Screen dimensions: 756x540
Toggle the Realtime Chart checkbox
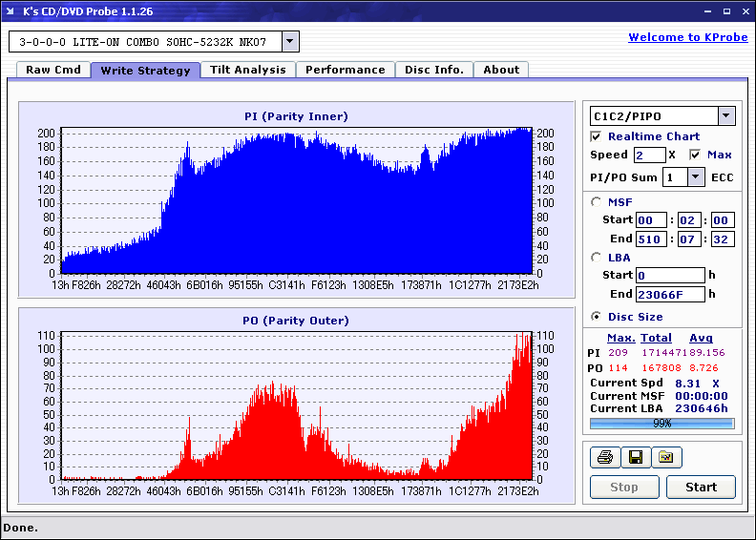pos(596,136)
